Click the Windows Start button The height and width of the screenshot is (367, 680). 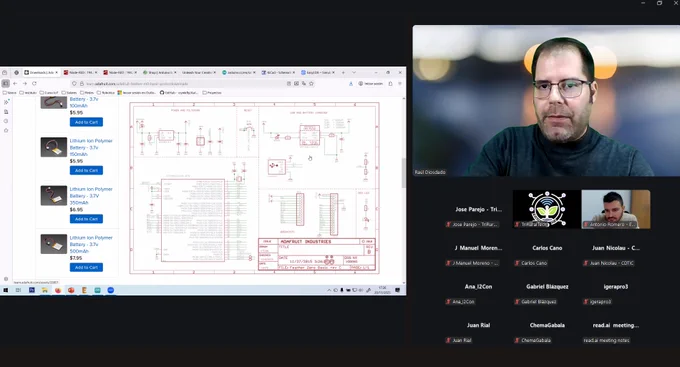[6, 290]
